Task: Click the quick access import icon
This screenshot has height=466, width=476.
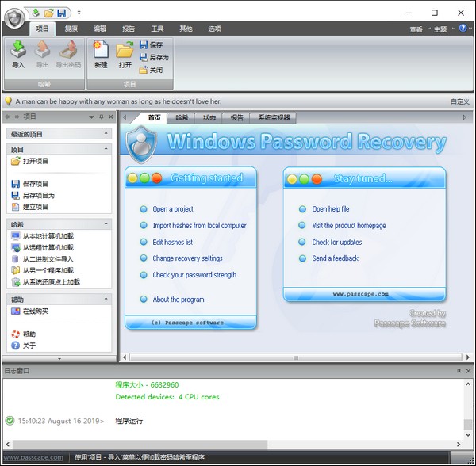Action: (36, 13)
